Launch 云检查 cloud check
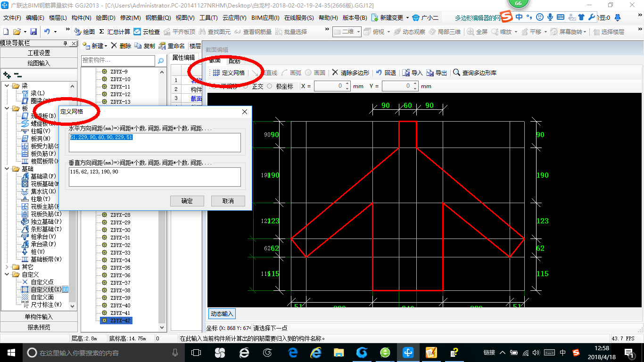The image size is (644, 362). 147,32
